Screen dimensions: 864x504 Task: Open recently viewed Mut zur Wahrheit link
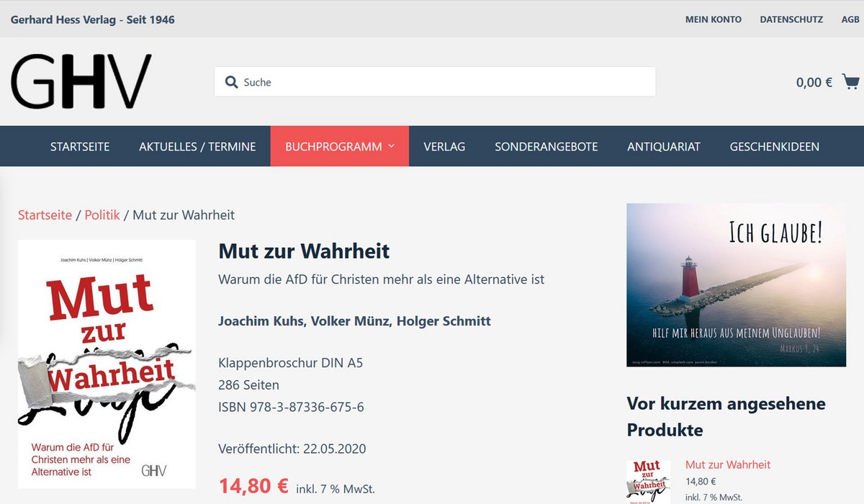(728, 464)
